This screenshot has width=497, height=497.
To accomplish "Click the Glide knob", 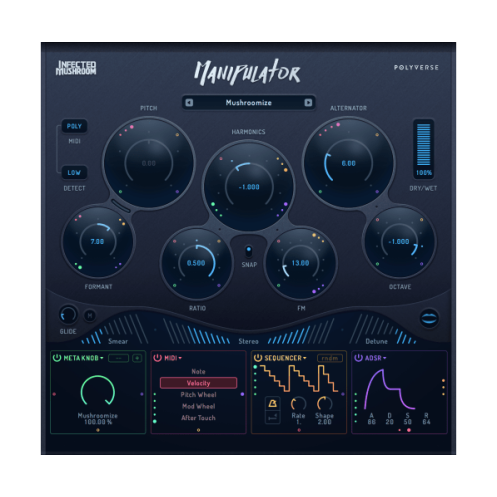I will [68, 315].
